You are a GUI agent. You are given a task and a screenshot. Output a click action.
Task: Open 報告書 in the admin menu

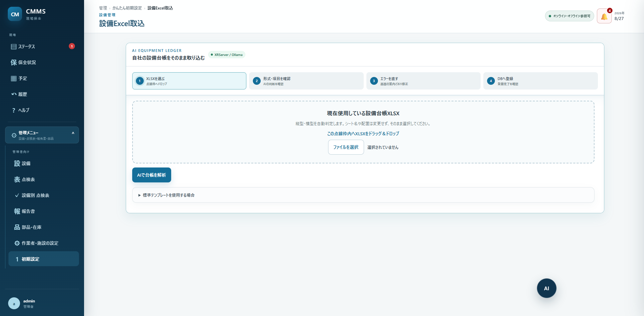coord(44,211)
